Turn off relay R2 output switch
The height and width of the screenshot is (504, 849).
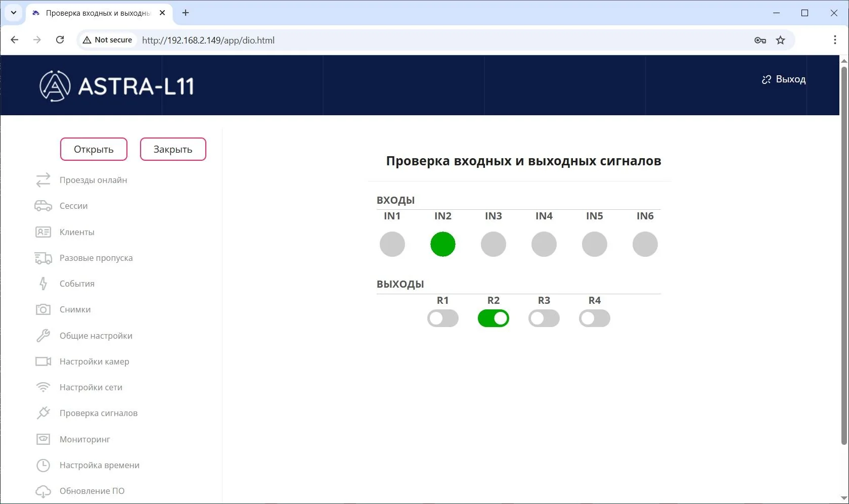click(494, 318)
